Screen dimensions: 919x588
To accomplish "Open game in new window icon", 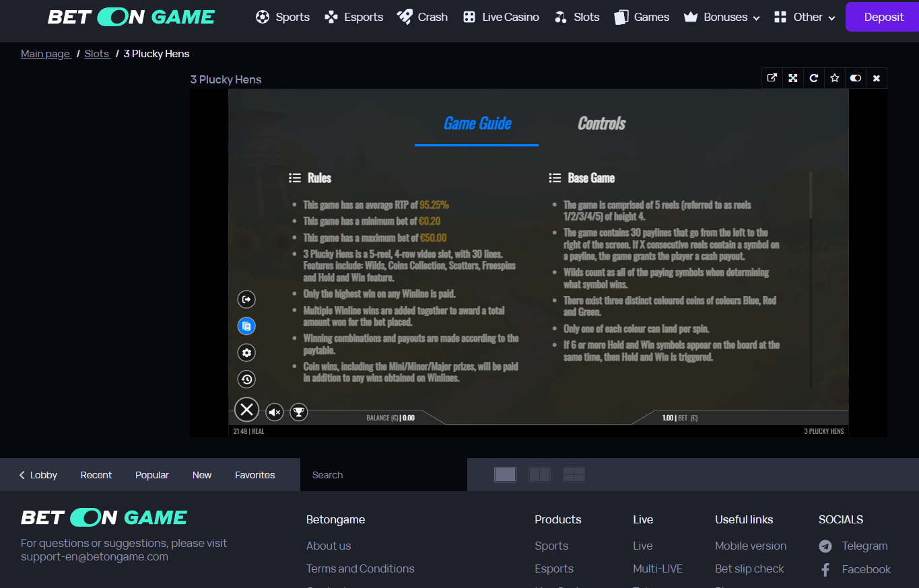I will [x=772, y=78].
